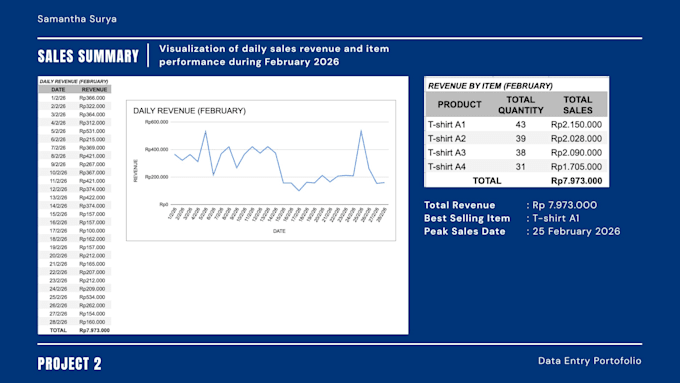This screenshot has height=383, width=680.
Task: Select the revenue value 'Rp364.000'
Action: pyautogui.click(x=92, y=115)
